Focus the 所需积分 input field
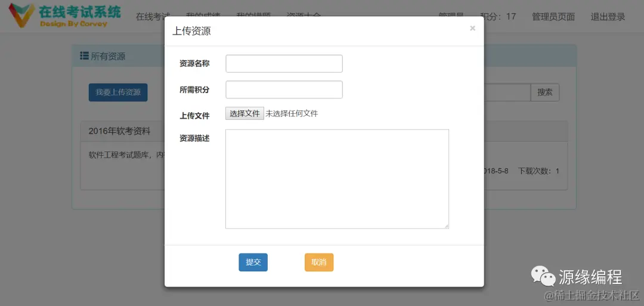This screenshot has height=306, width=644. tap(284, 89)
